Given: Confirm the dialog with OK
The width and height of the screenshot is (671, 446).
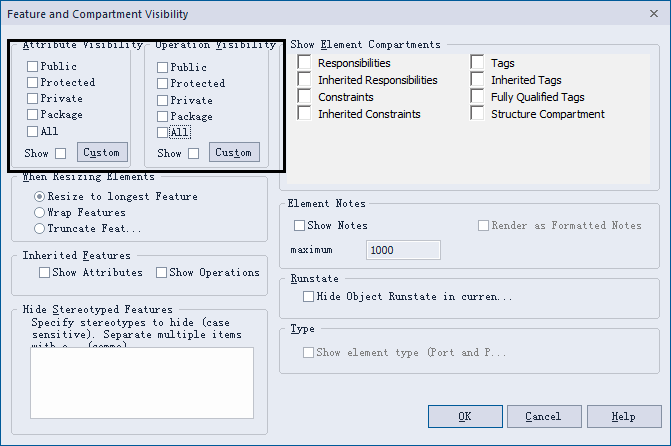Looking at the screenshot, I should pos(465,416).
